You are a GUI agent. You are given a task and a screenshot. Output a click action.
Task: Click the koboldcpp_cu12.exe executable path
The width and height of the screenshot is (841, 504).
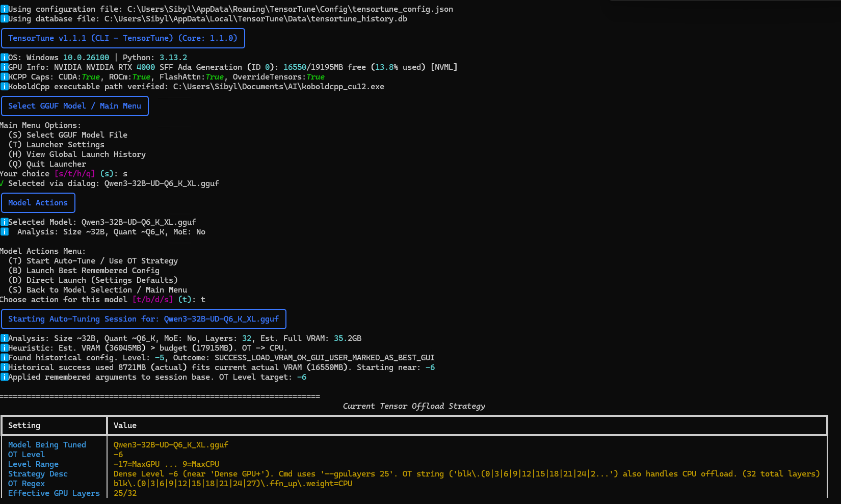279,87
